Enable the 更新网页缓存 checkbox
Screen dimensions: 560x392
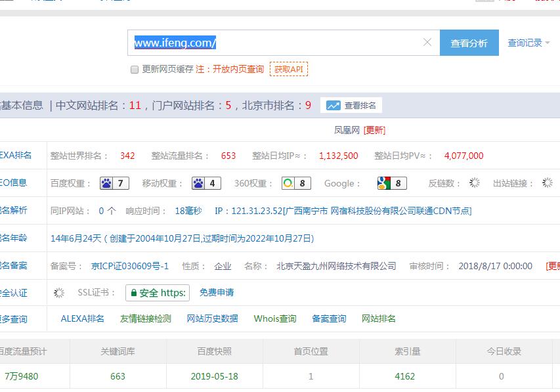[135, 70]
